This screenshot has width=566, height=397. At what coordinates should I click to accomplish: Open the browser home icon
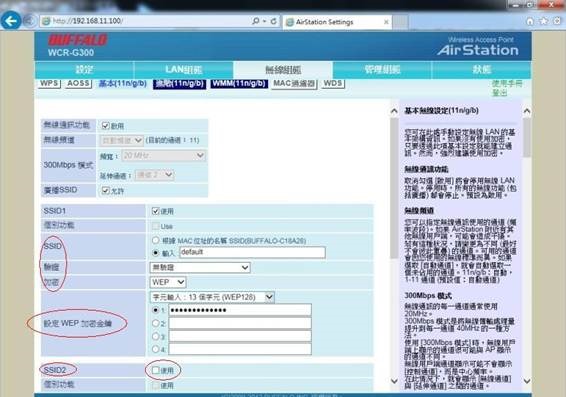(x=530, y=22)
